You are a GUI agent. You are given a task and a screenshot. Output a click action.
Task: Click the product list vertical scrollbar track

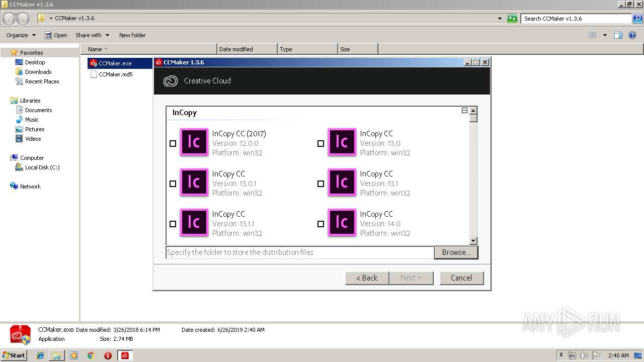[x=473, y=179]
